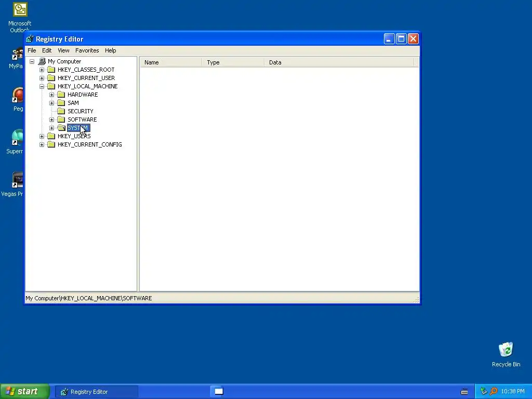532x399 pixels.
Task: Expand the SOFTWARE subkey
Action: 51,119
